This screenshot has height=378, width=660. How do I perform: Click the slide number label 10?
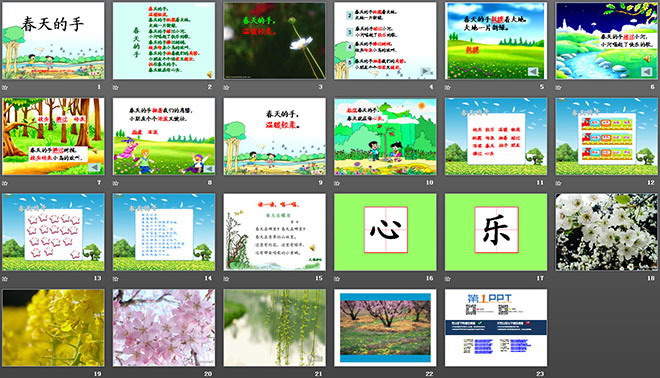429,183
